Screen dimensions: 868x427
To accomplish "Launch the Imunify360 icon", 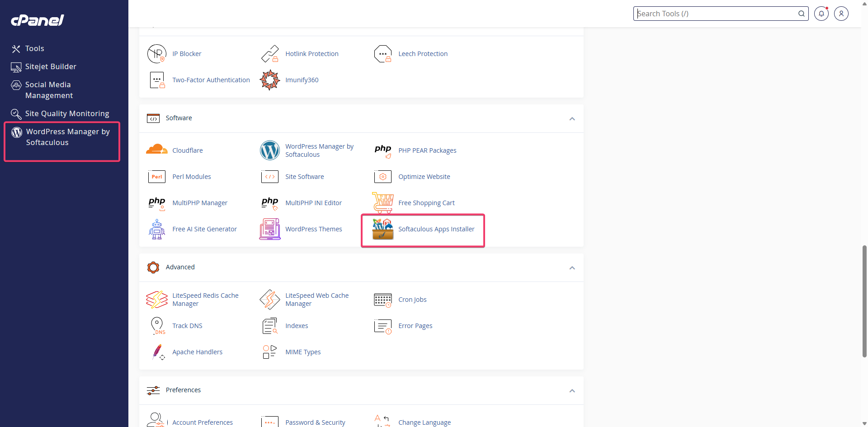I will click(x=270, y=80).
